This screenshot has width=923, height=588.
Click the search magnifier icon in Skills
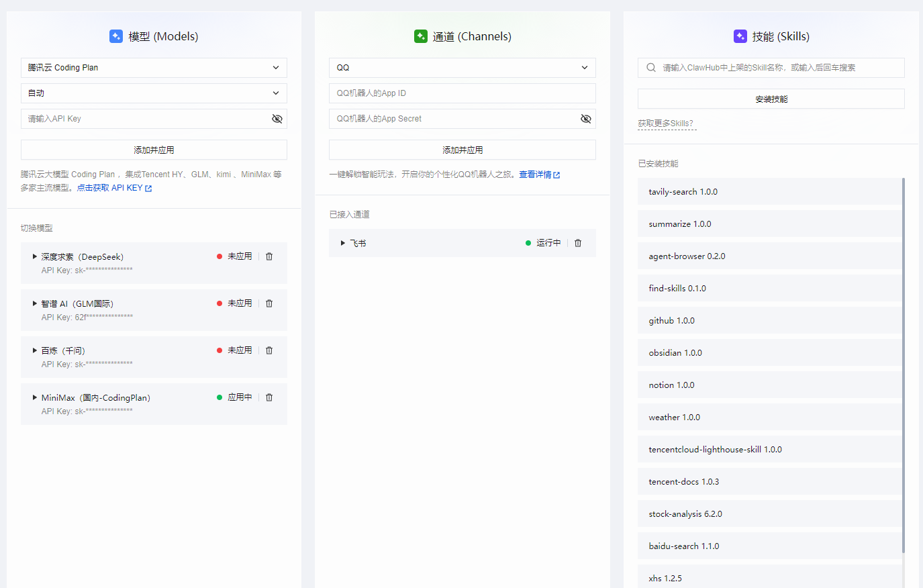[x=650, y=68]
